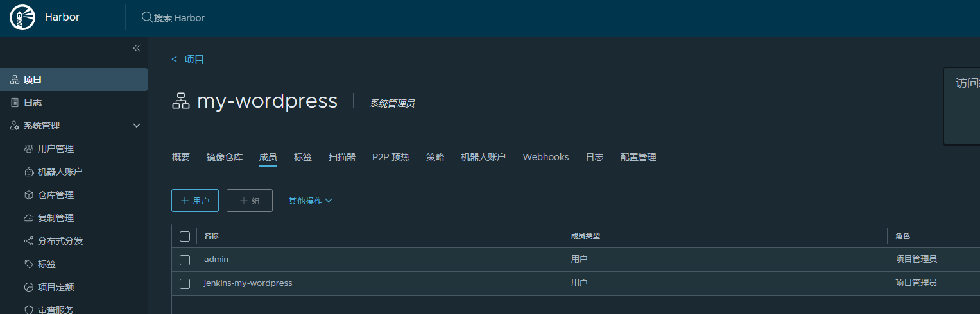980x314 pixels.
Task: Open 项目定额 in the sidebar
Action: click(56, 287)
